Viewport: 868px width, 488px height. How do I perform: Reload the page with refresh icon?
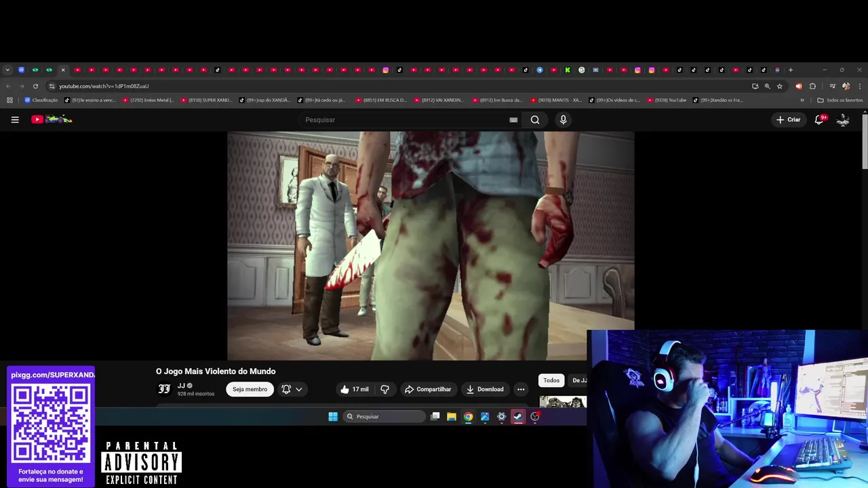[35, 86]
